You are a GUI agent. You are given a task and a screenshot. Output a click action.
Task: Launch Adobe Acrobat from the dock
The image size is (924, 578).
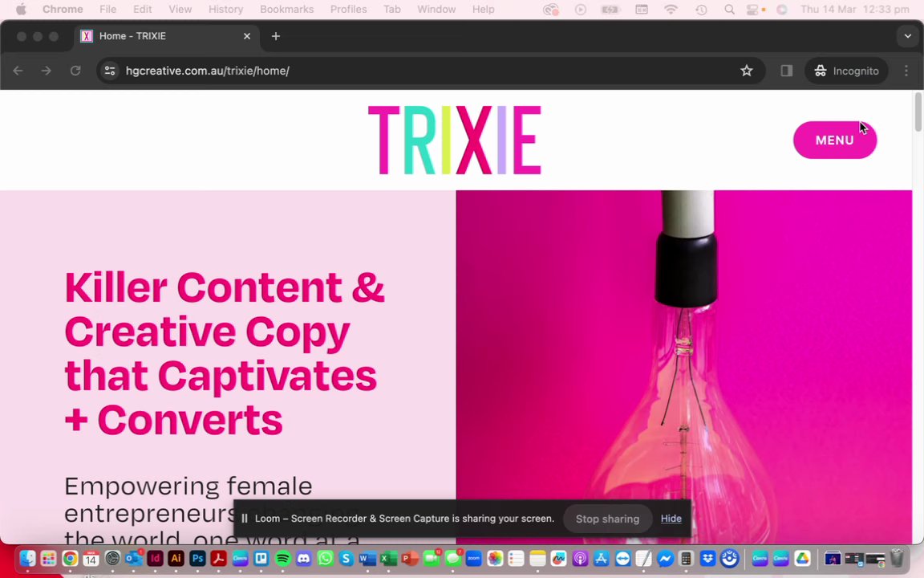(x=219, y=558)
